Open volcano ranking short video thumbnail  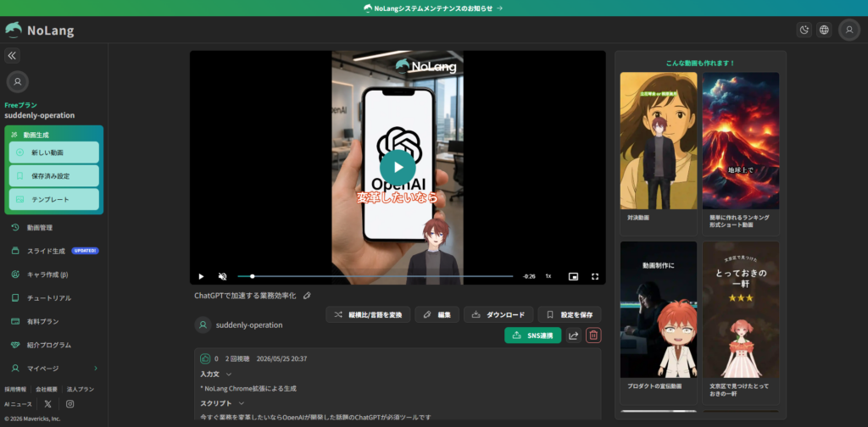coord(741,141)
